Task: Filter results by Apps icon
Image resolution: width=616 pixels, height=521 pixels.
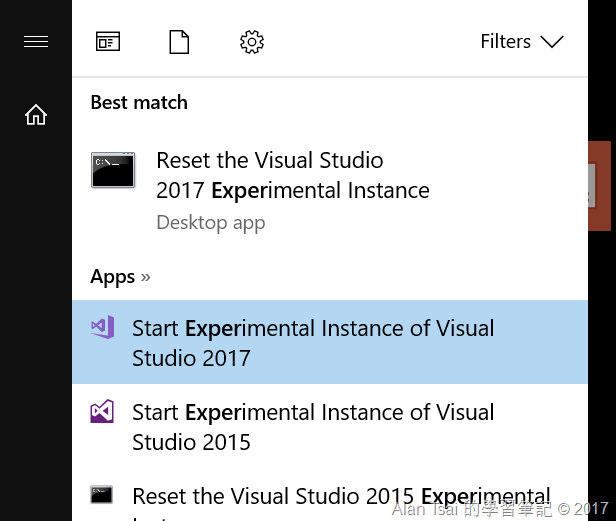Action: [x=108, y=41]
